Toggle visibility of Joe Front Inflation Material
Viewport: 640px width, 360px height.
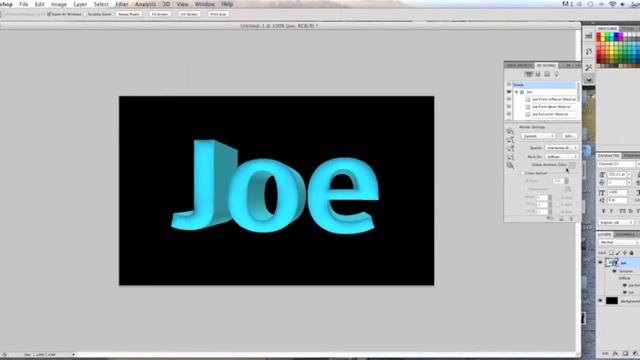[x=509, y=99]
